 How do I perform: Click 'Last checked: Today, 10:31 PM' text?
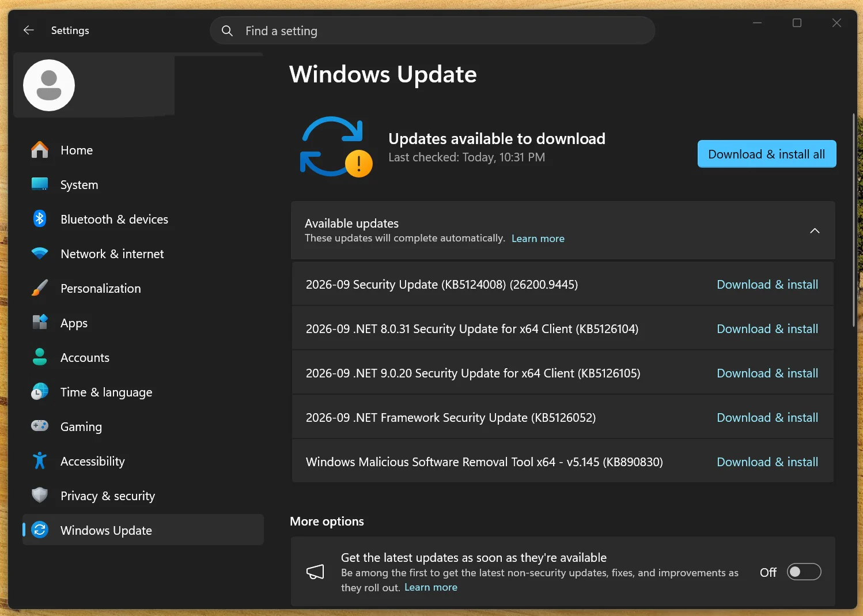click(x=467, y=157)
